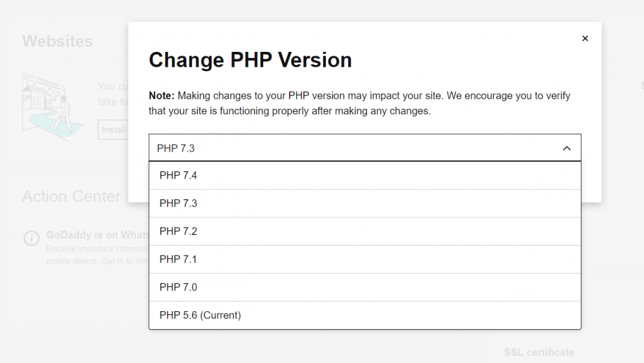Click the WhatsApp opt-in description text
Image resolution: width=644 pixels, height=363 pixels.
pyautogui.click(x=98, y=255)
